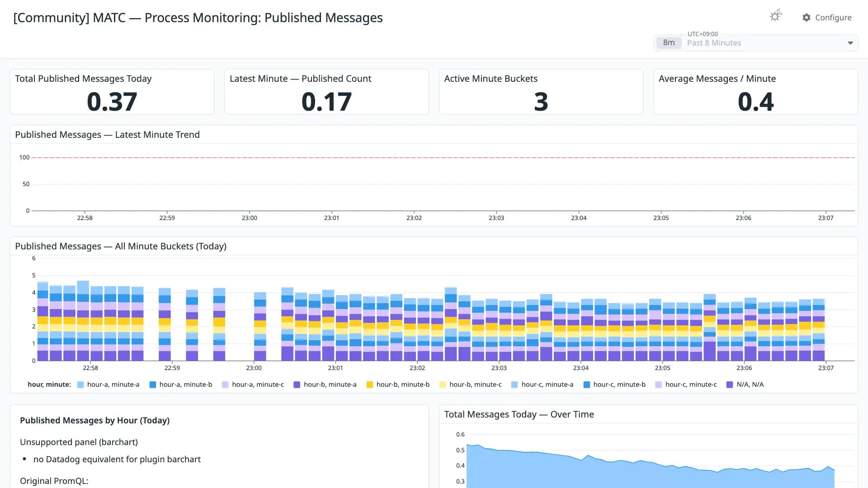868x488 pixels.
Task: Click the no Datadog equivalent bullet text
Action: 117,459
